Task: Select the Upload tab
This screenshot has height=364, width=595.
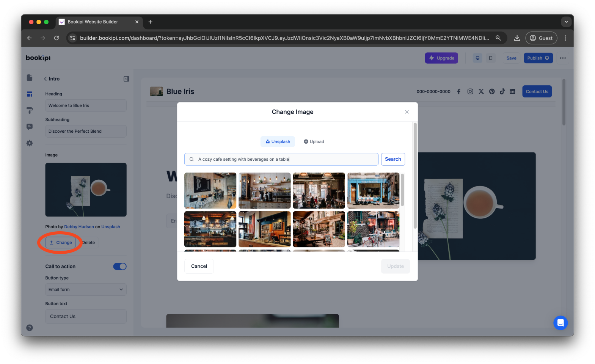Action: [x=314, y=142]
